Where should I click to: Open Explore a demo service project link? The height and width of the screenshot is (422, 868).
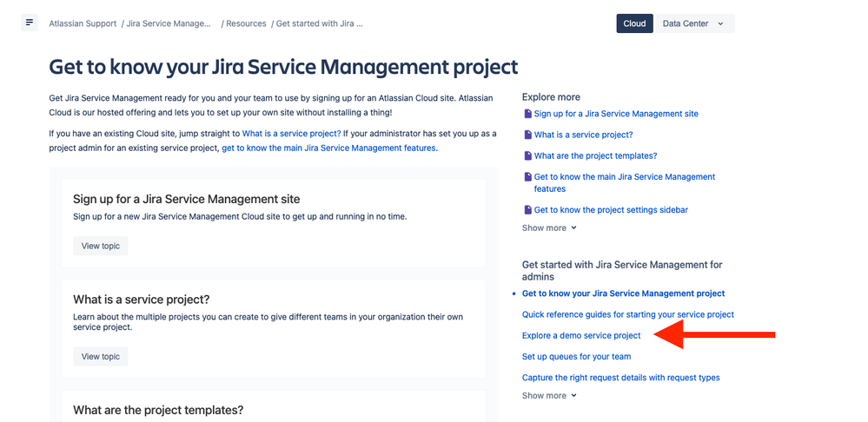click(x=581, y=336)
